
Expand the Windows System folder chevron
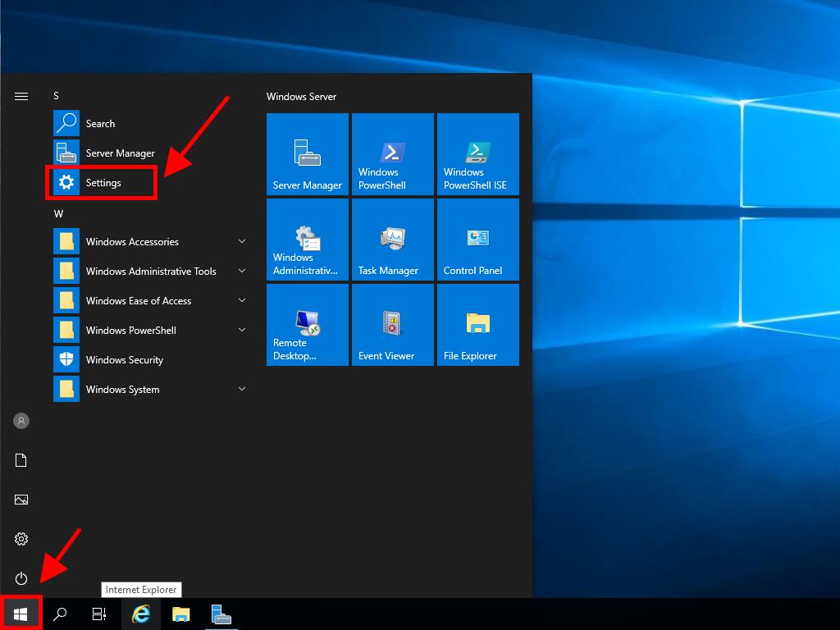coord(242,389)
